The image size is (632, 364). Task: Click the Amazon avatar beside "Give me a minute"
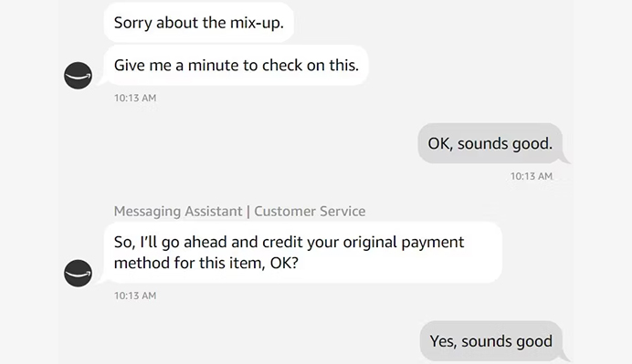[x=78, y=76]
